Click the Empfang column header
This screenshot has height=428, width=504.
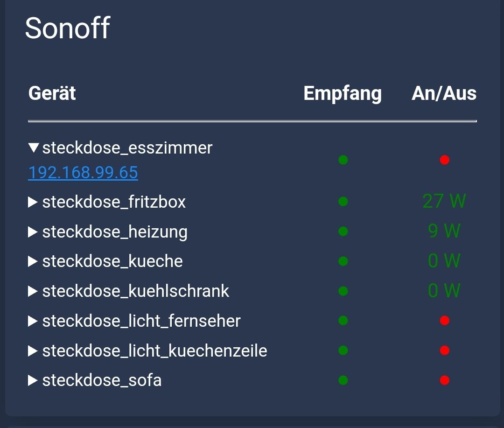pyautogui.click(x=343, y=93)
